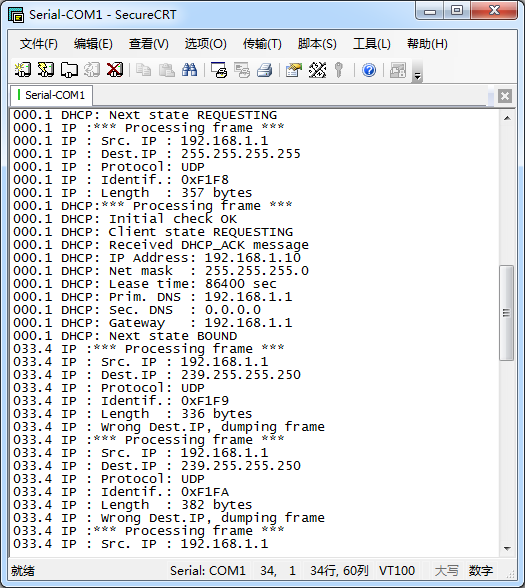
Task: Click the Quick Connect toolbar icon
Action: pos(46,70)
